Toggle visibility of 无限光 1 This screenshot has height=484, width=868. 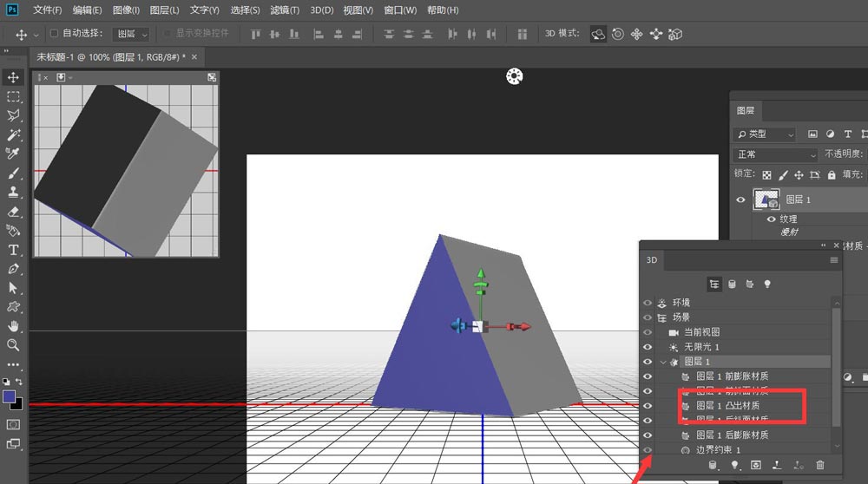point(647,347)
